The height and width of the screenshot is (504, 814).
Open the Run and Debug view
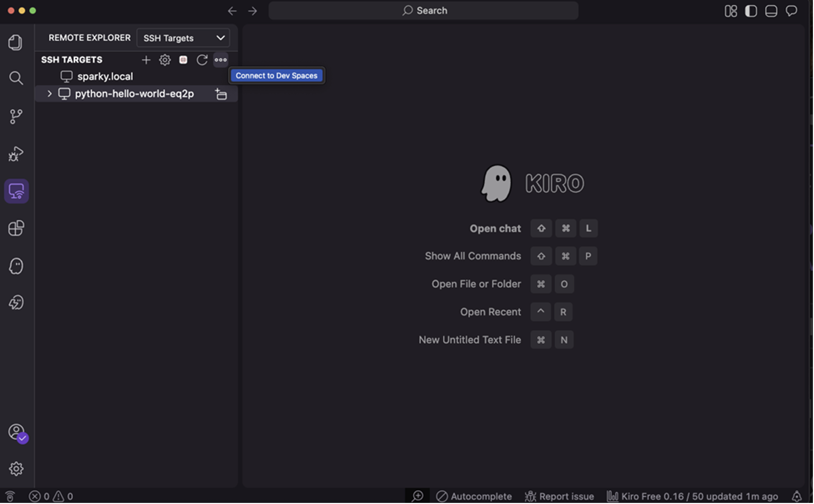[16, 154]
